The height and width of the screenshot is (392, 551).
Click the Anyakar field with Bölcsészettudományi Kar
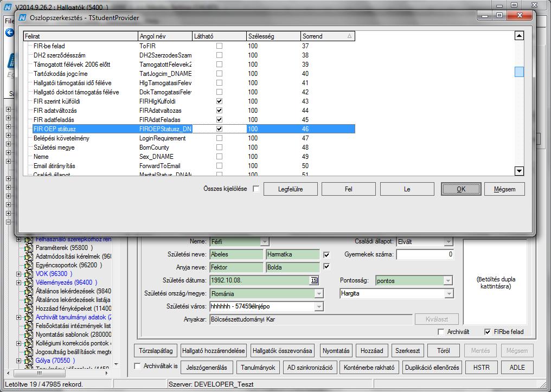tap(311, 319)
